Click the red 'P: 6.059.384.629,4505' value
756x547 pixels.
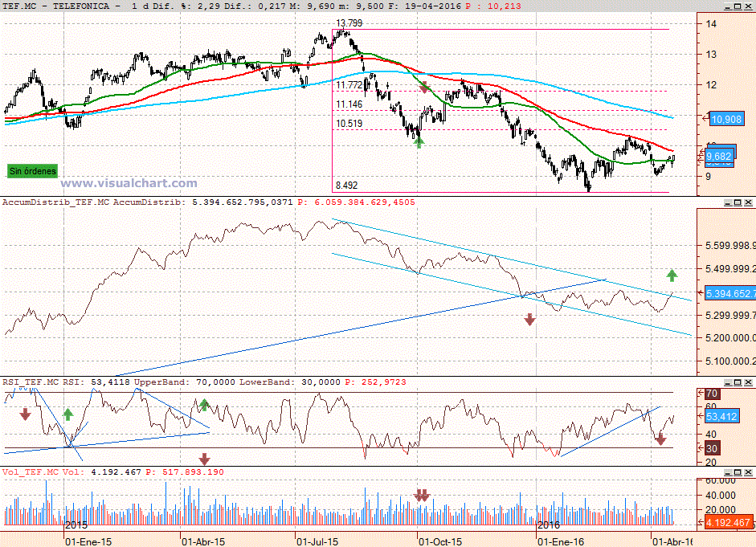point(356,202)
